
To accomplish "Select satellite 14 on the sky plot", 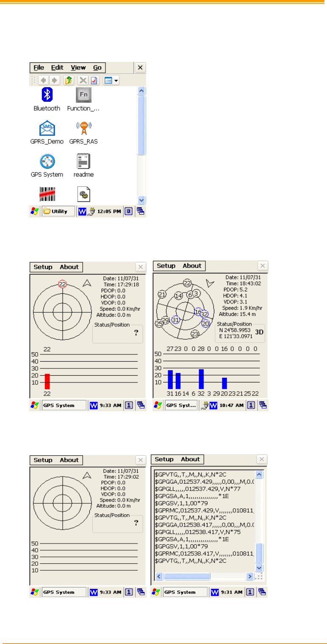I will (x=179, y=296).
